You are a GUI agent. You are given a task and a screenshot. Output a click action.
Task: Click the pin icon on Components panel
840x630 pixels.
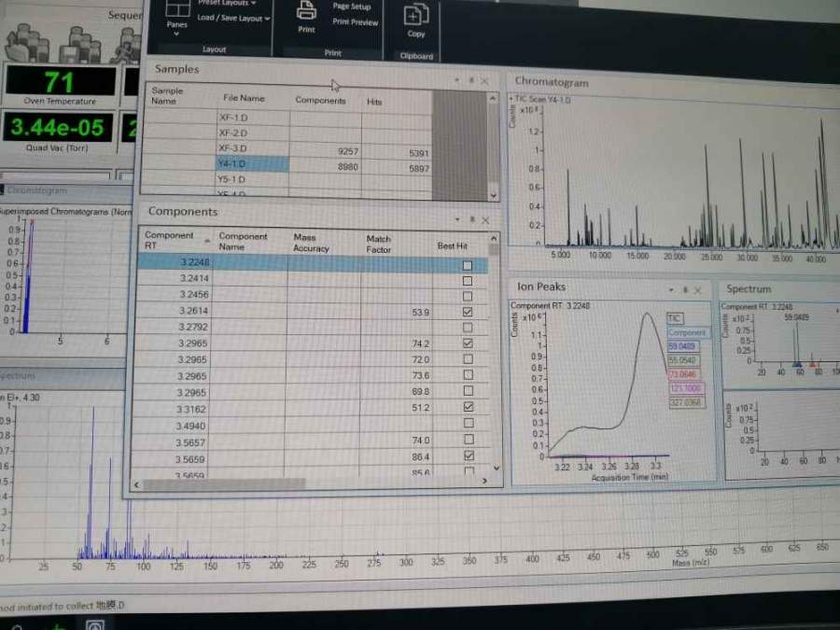(472, 220)
